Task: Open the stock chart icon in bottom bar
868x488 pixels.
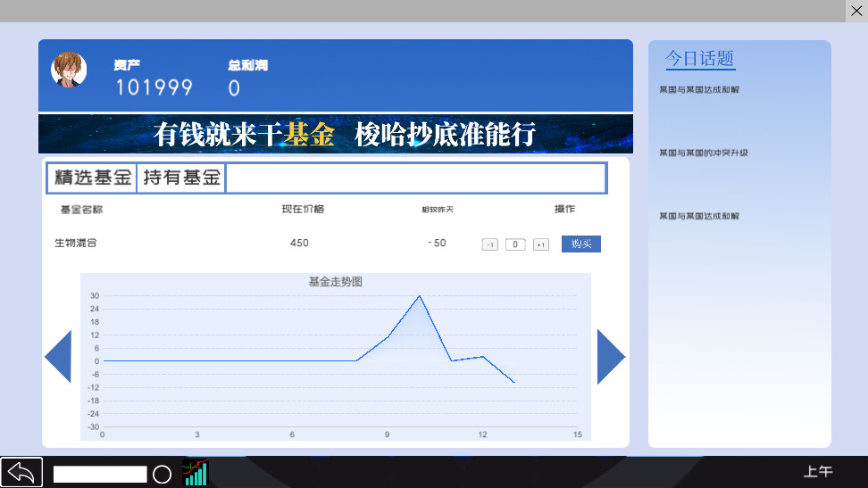Action: click(x=195, y=473)
